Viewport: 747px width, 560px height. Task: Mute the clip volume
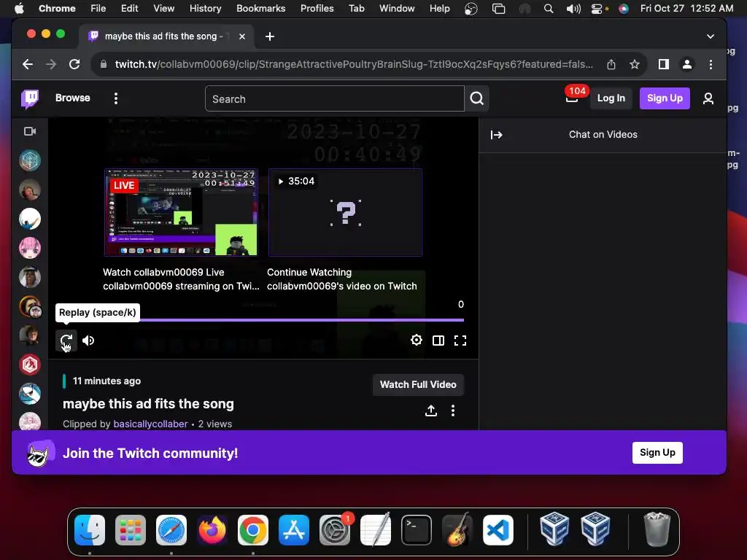point(88,341)
